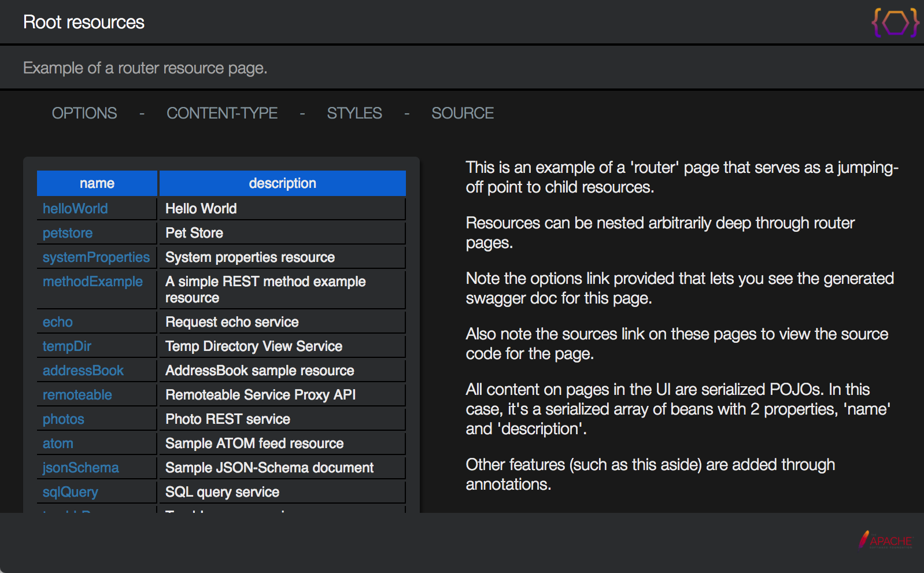This screenshot has height=573, width=924.
Task: Navigate to the petstore resource
Action: (68, 233)
